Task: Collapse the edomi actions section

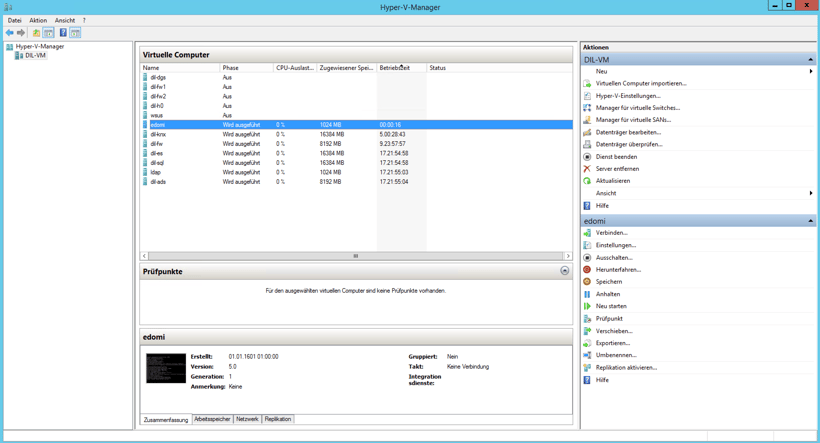Action: click(810, 221)
